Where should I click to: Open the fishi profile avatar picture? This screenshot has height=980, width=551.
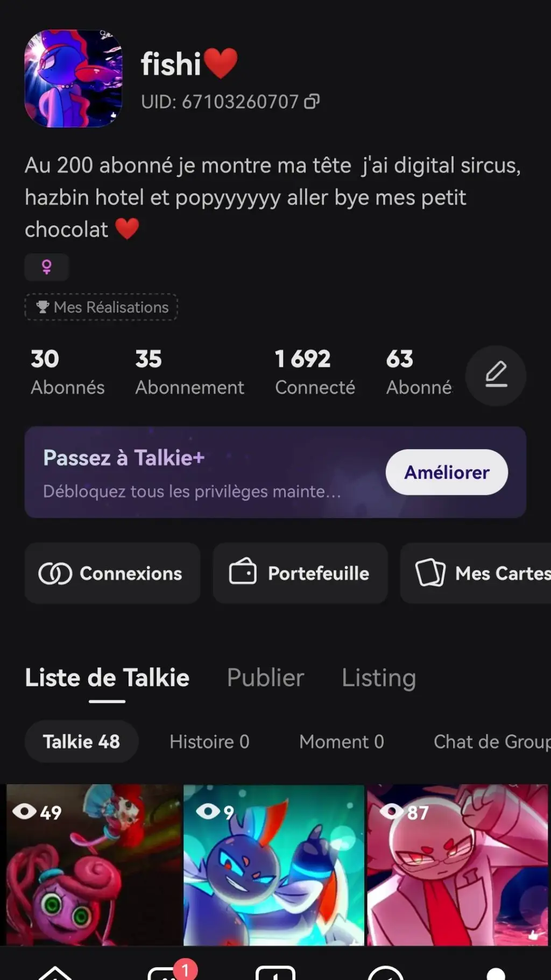(73, 79)
